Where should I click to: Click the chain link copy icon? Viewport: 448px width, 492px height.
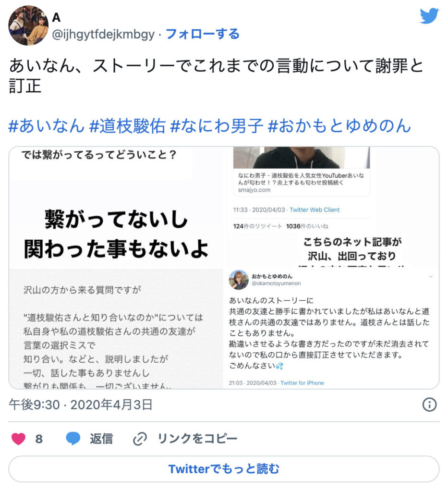[x=140, y=439]
